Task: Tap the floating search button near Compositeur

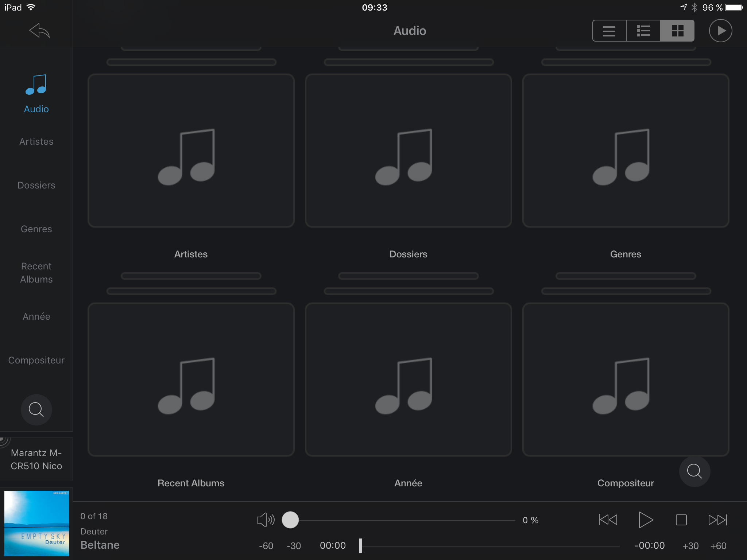Action: coord(694,471)
